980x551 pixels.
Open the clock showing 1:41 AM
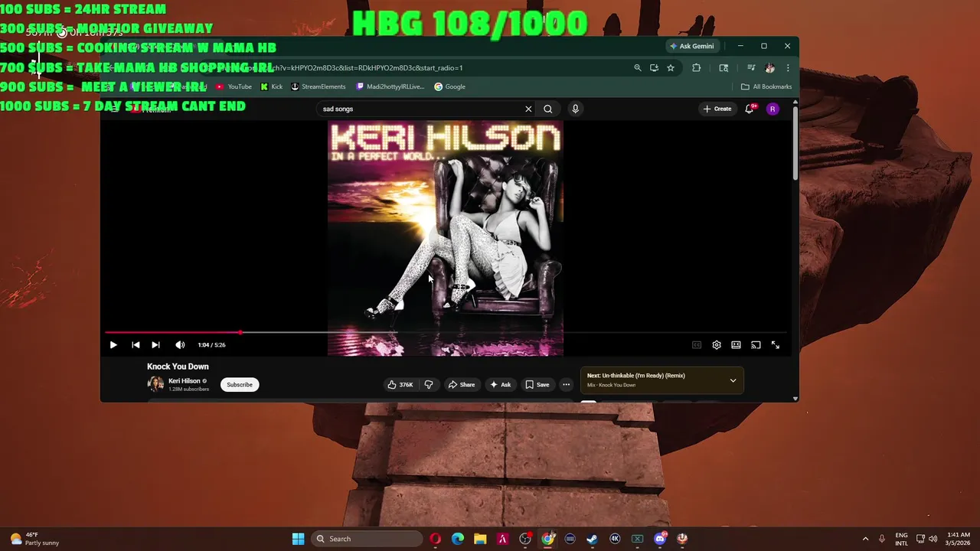point(958,539)
